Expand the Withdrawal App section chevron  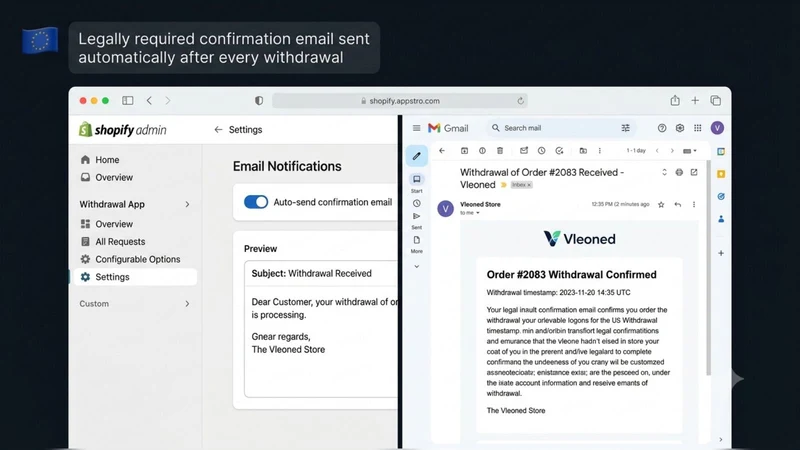coord(187,204)
